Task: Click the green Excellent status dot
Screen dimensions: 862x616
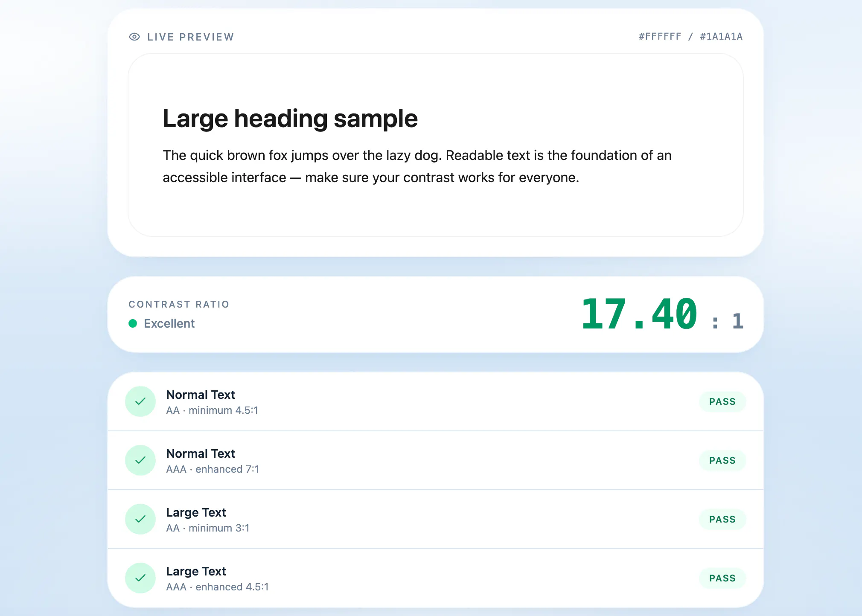Action: 133,323
